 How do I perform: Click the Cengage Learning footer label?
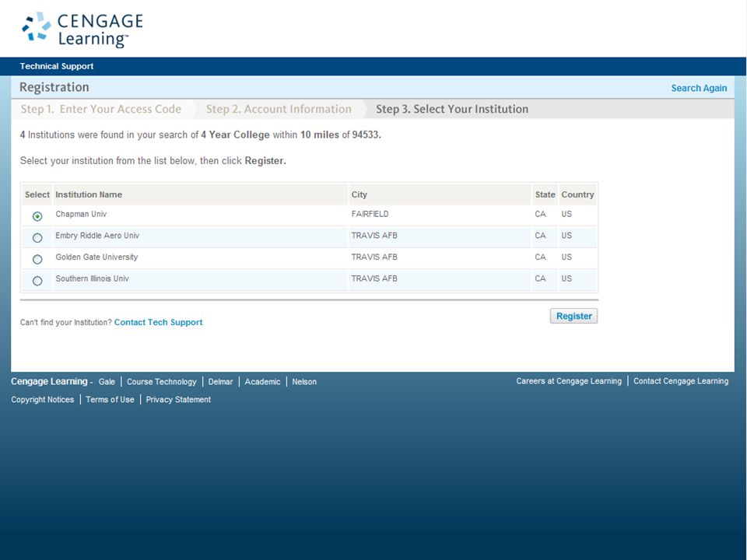(x=49, y=381)
